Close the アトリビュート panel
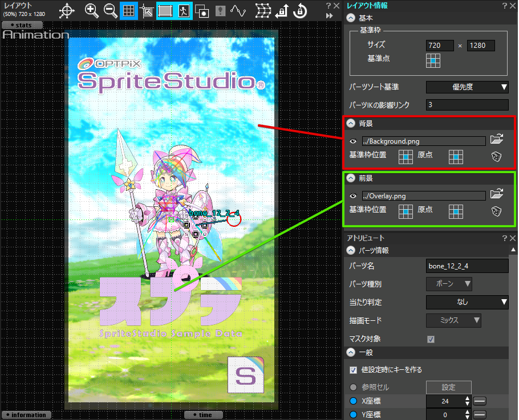Viewport: 519px width, 420px height. [x=513, y=238]
